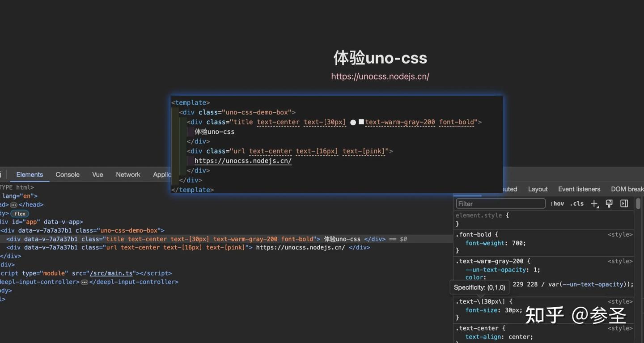Switch to the Console tab

(x=67, y=174)
